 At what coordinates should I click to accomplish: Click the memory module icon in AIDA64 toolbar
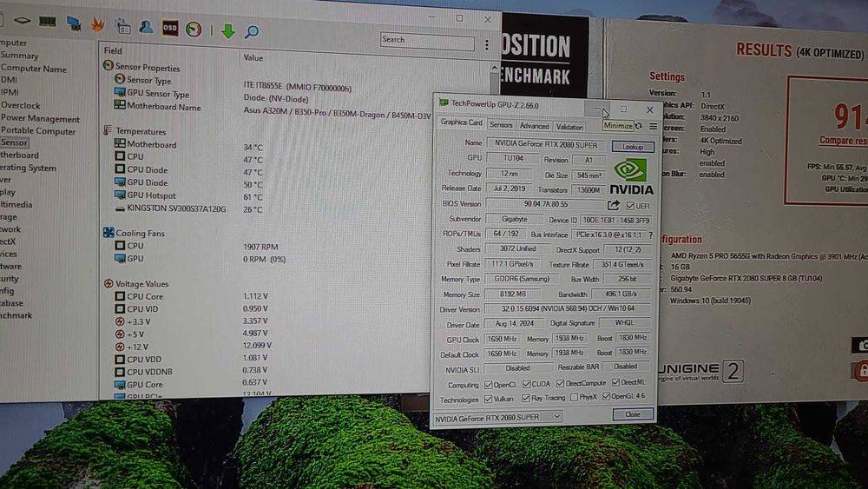click(x=48, y=22)
